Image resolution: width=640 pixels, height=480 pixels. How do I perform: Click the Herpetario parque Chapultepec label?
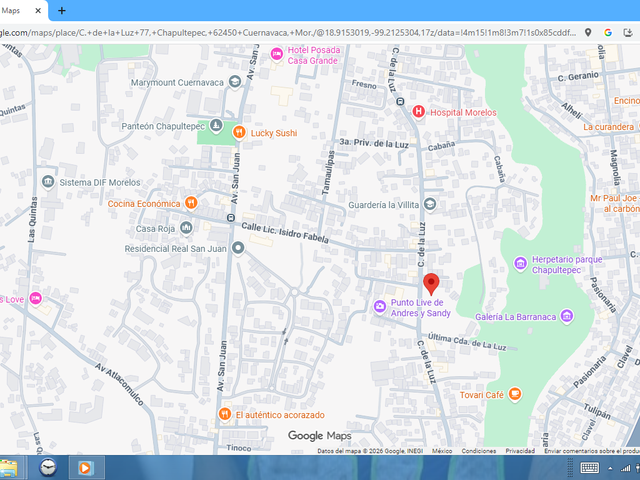tap(567, 264)
